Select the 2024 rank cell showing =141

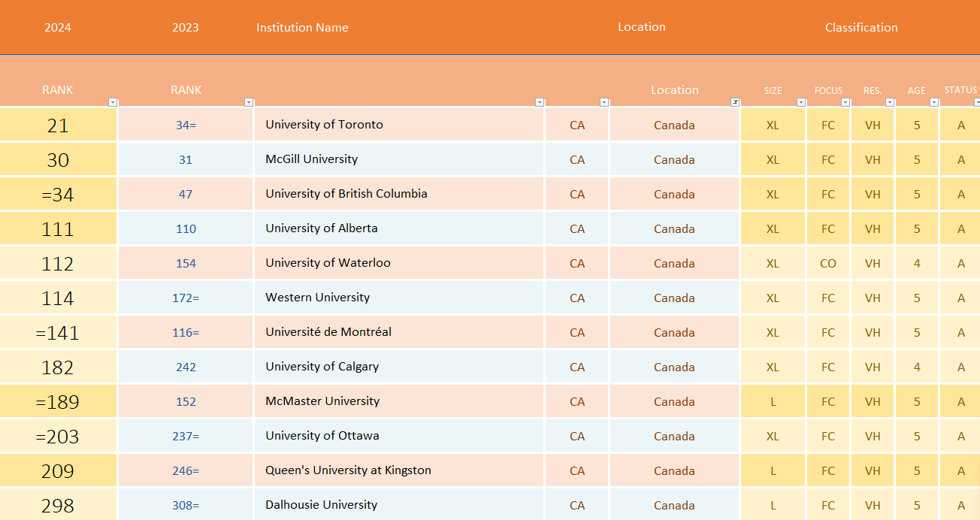[x=58, y=332]
